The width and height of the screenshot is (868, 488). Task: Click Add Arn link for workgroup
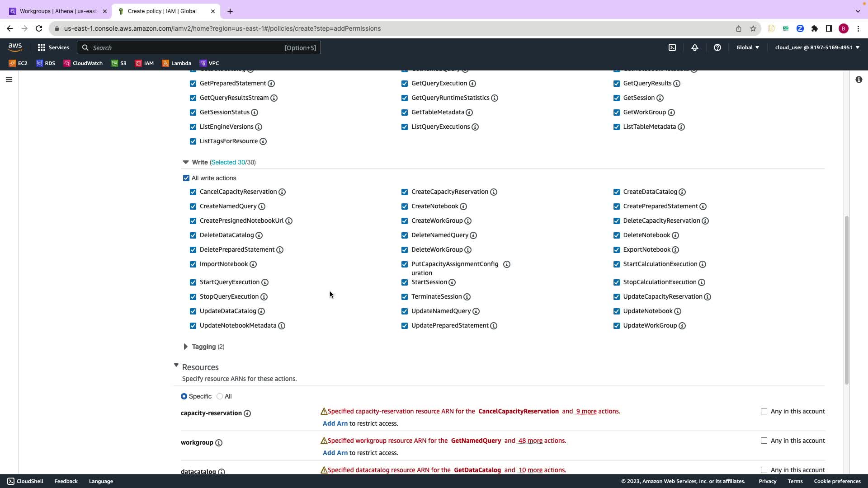(335, 453)
